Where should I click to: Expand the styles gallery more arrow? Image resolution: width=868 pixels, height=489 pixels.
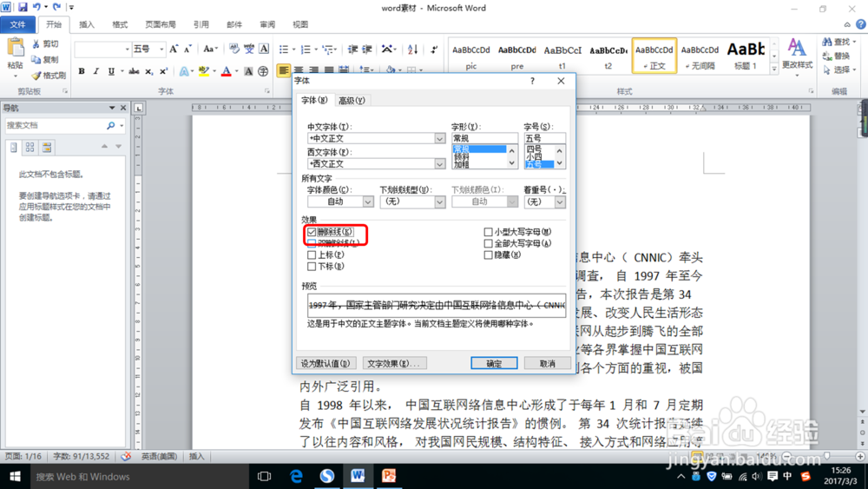pyautogui.click(x=774, y=69)
